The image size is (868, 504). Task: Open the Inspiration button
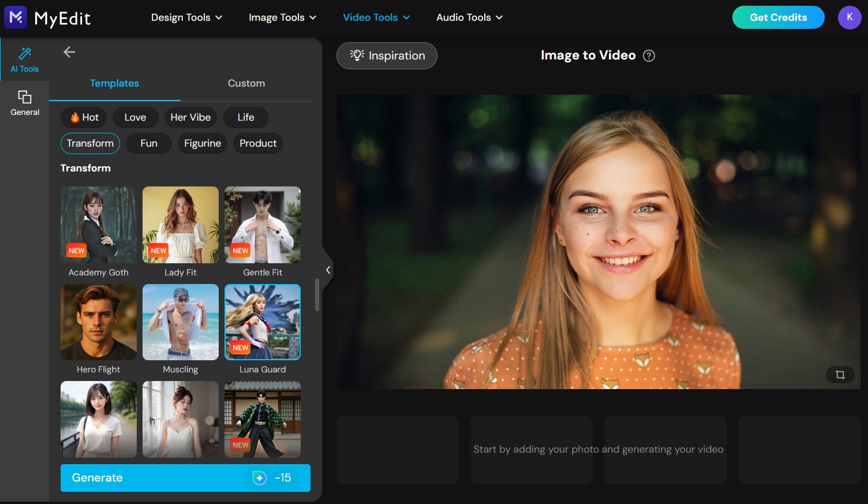pyautogui.click(x=387, y=55)
